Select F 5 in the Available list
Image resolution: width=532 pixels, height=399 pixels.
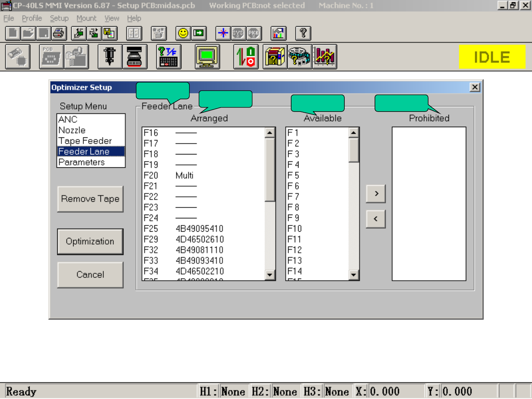[293, 175]
